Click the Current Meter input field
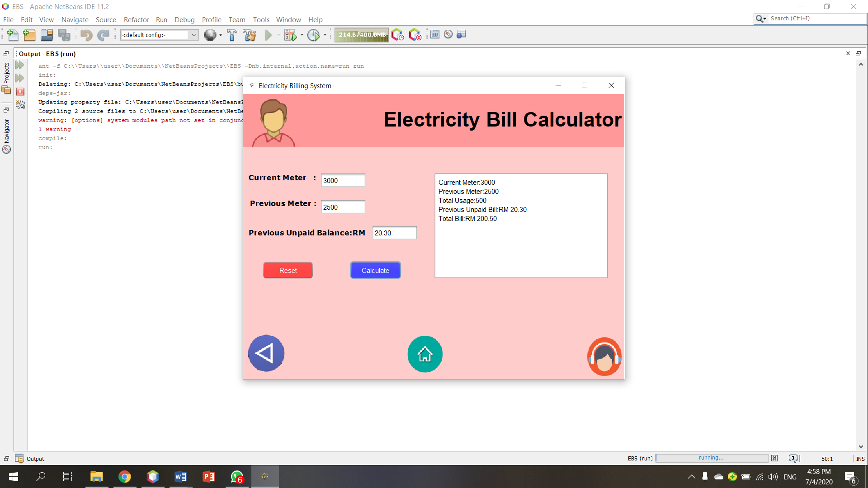 point(343,180)
